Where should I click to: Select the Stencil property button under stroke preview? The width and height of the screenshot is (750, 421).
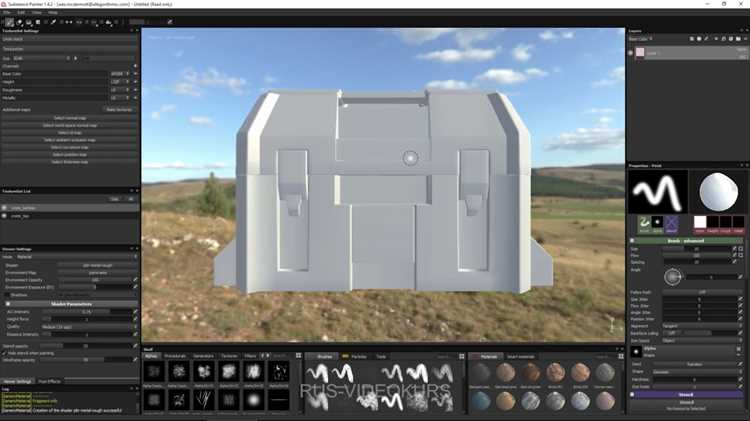671,224
